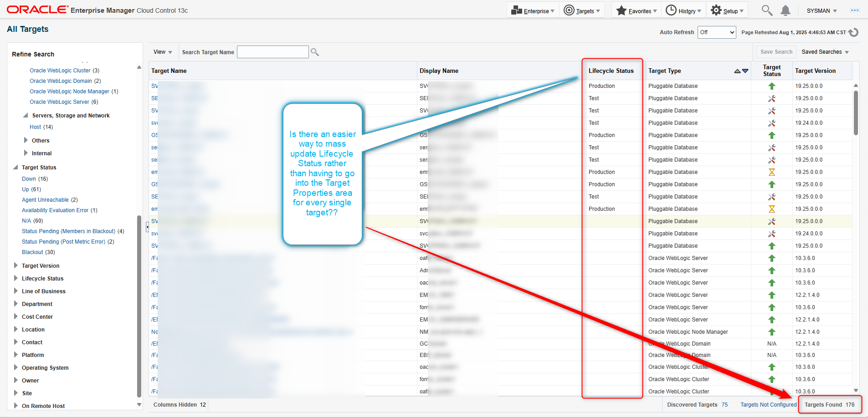The image size is (868, 418).
Task: Sort Target Type descending arrow
Action: pos(745,71)
